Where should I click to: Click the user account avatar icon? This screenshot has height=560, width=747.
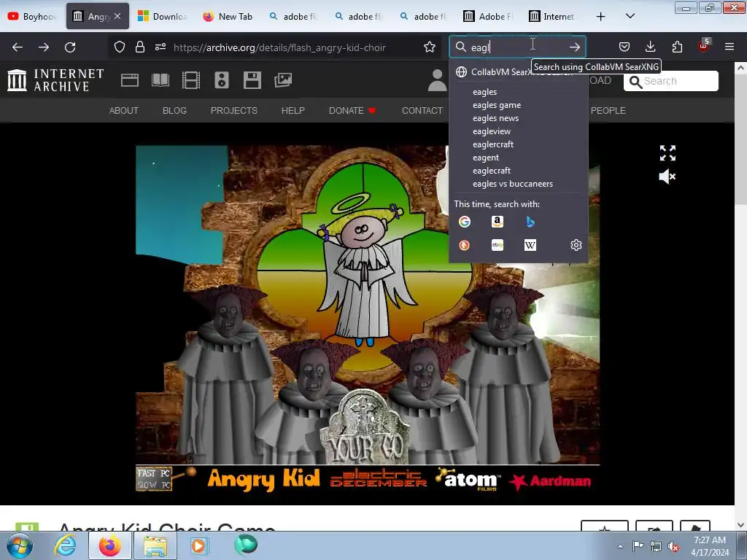point(438,80)
